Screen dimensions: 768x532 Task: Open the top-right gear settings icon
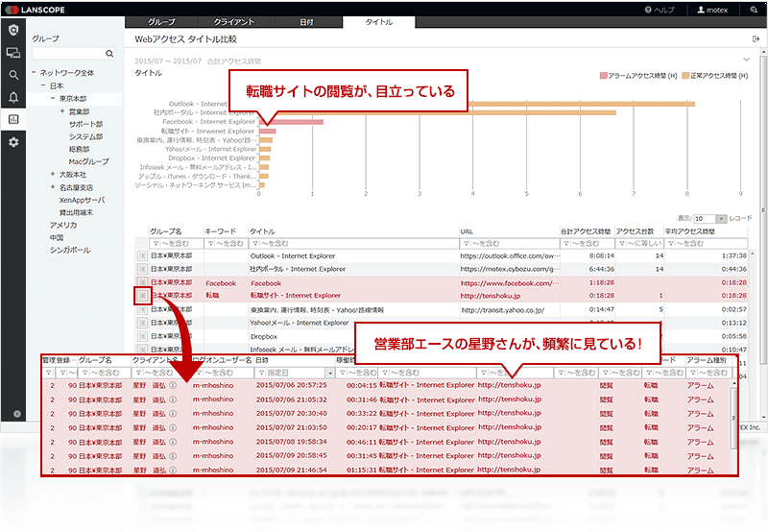click(x=754, y=10)
